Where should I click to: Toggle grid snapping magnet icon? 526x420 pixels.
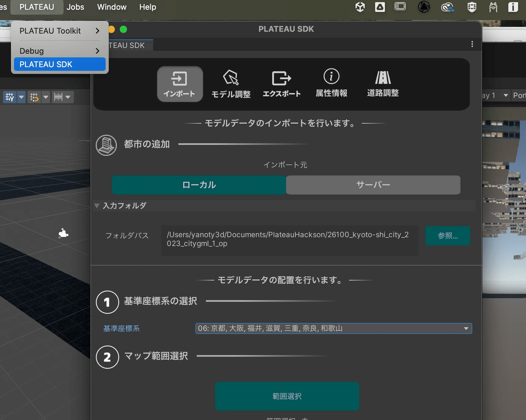(34, 97)
